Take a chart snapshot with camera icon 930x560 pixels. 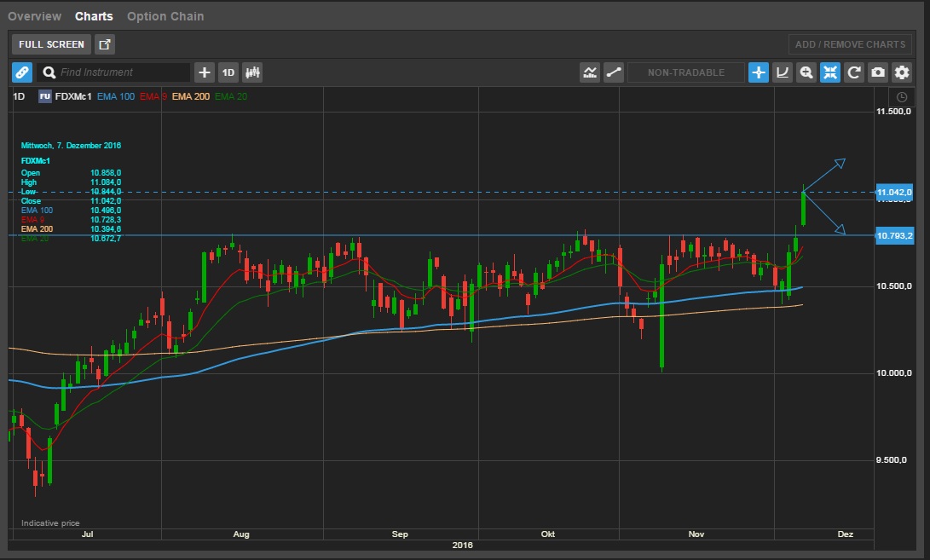point(877,72)
